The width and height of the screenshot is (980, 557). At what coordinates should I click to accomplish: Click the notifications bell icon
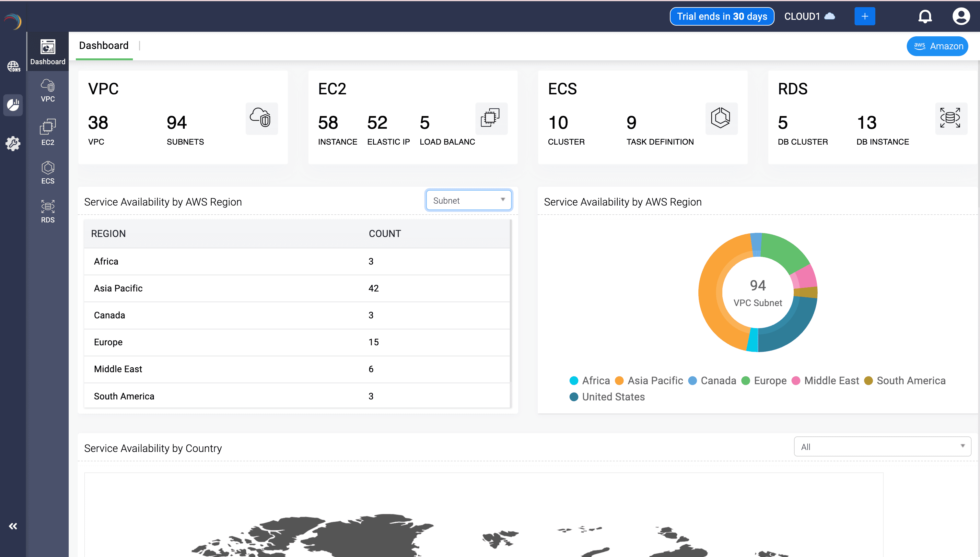pyautogui.click(x=925, y=16)
